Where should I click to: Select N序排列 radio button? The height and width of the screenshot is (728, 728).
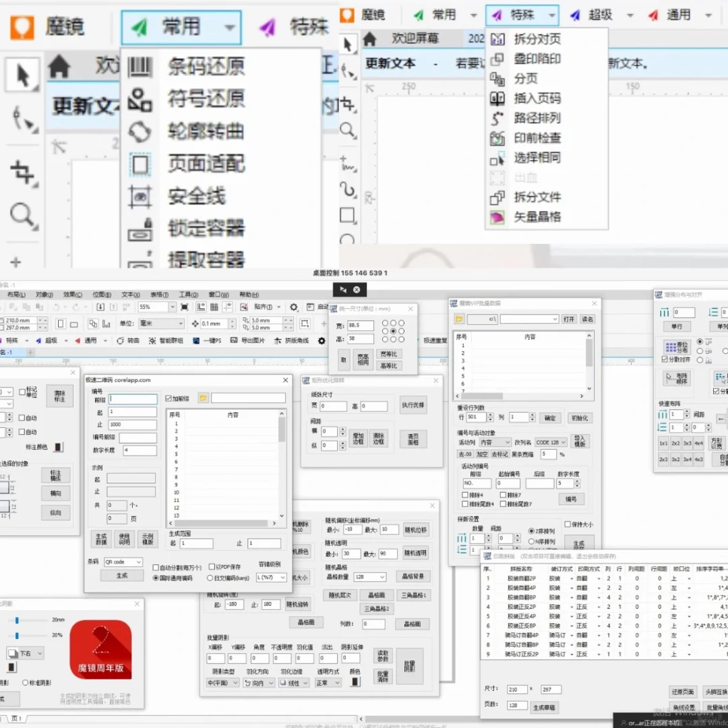click(x=532, y=541)
